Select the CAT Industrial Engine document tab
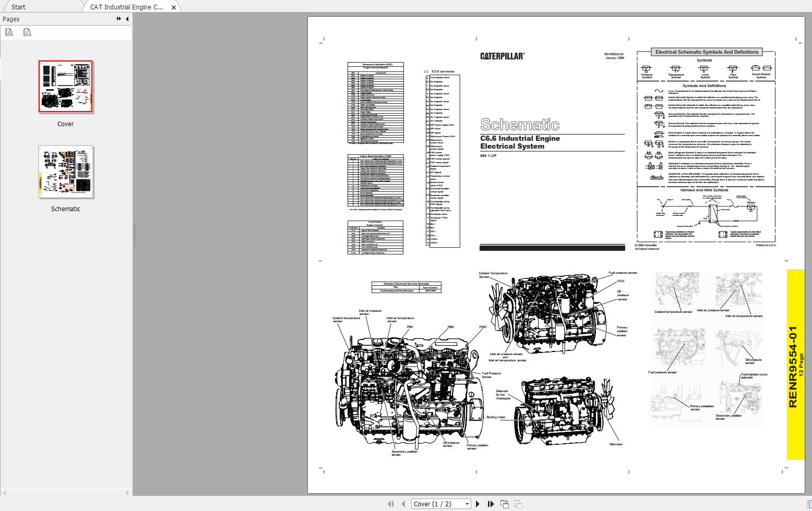 click(x=126, y=7)
